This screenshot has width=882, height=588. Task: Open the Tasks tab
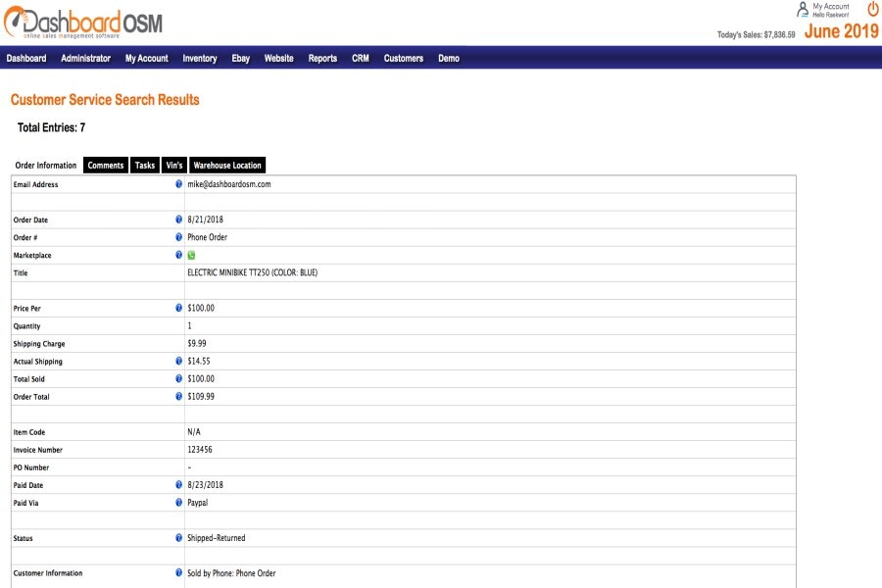click(144, 165)
